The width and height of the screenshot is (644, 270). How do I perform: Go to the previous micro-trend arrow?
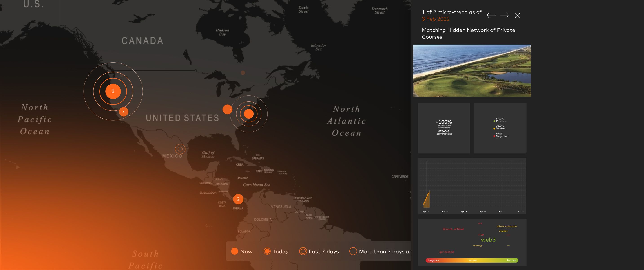(x=491, y=15)
